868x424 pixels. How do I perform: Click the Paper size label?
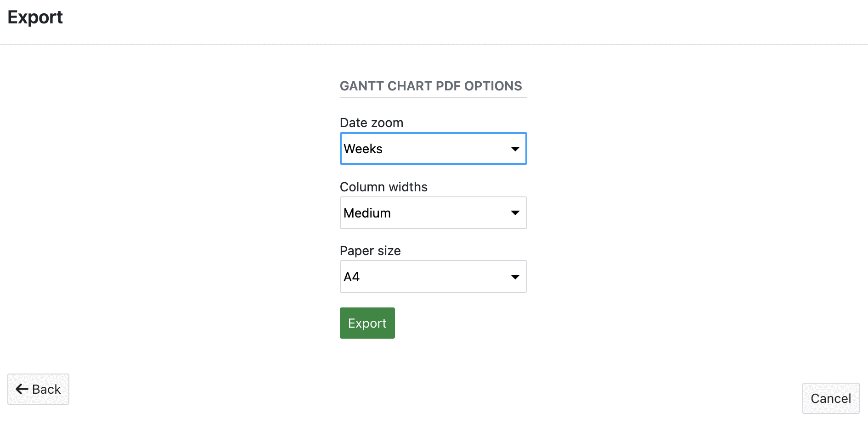[370, 251]
